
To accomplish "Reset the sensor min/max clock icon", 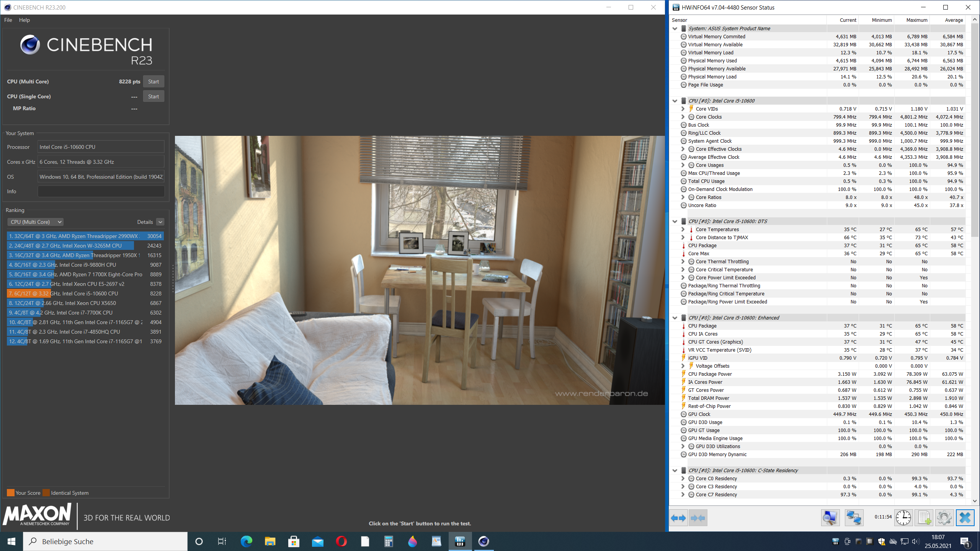I will tap(903, 518).
